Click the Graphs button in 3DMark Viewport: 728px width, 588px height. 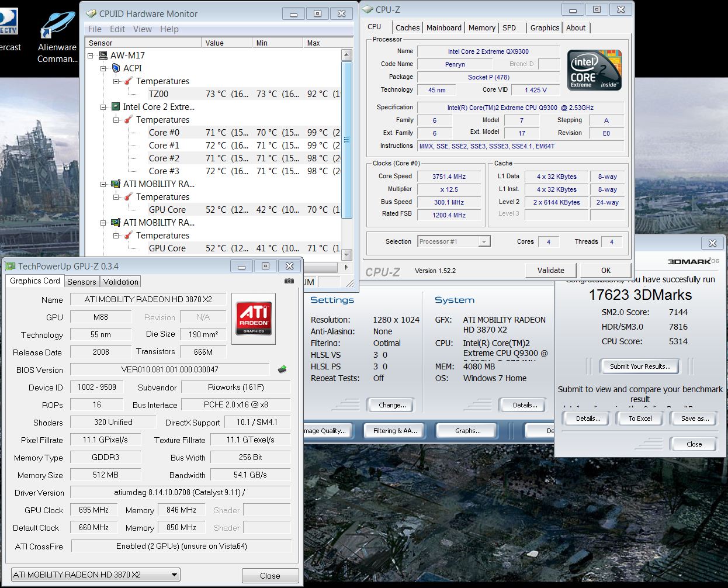467,431
